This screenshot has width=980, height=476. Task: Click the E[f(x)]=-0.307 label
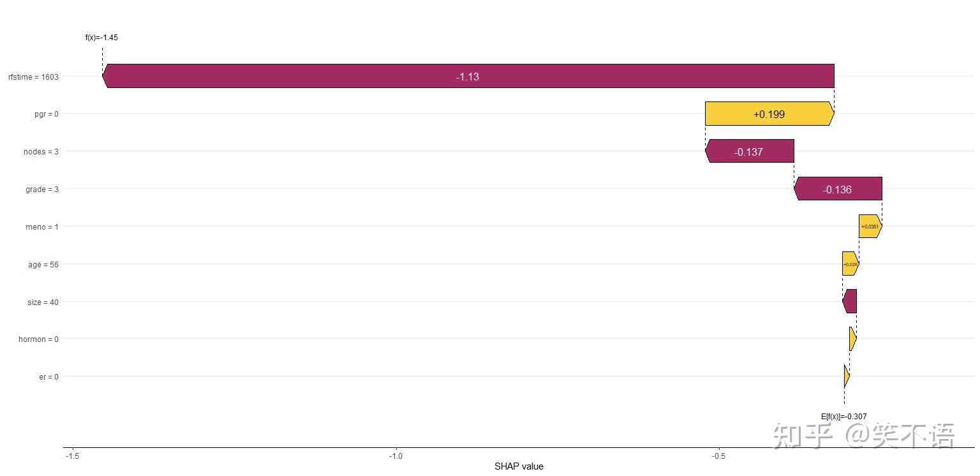pyautogui.click(x=843, y=417)
